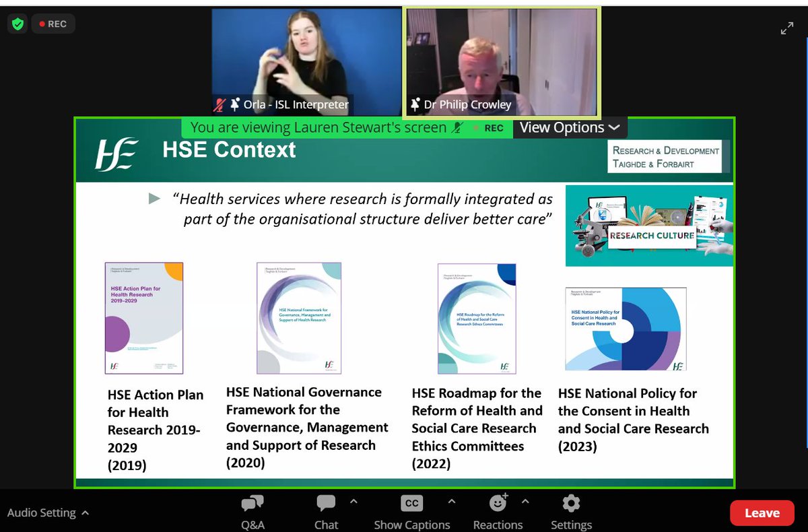This screenshot has width=808, height=532.
Task: Click the National Policy for Consent cover
Action: point(626,329)
